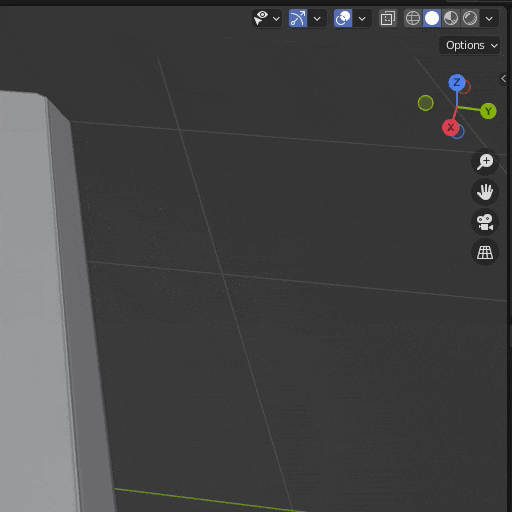Image resolution: width=512 pixels, height=512 pixels.
Task: Open the Options menu
Action: coord(470,45)
